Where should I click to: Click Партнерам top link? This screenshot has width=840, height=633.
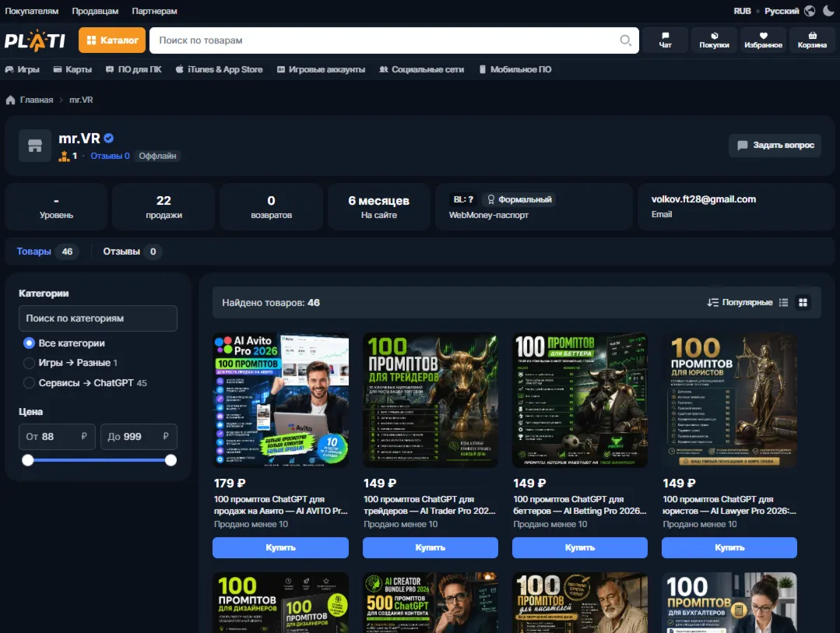point(154,11)
